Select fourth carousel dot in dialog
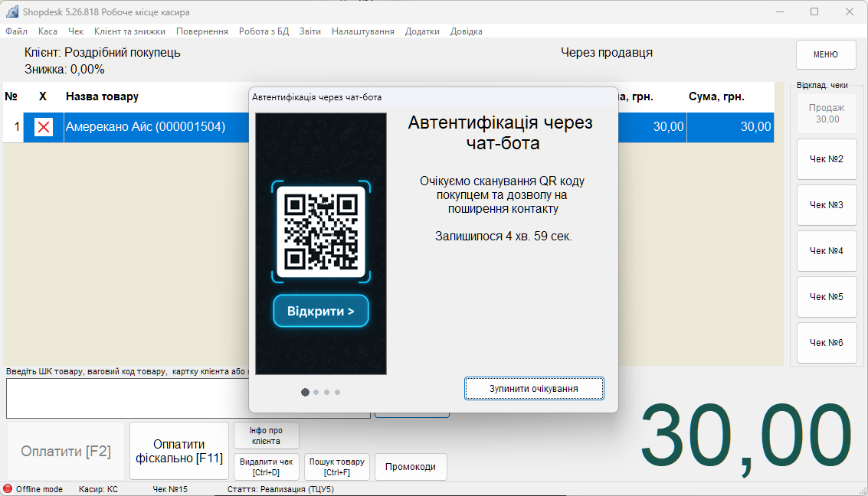Image resolution: width=868 pixels, height=496 pixels. [x=337, y=392]
